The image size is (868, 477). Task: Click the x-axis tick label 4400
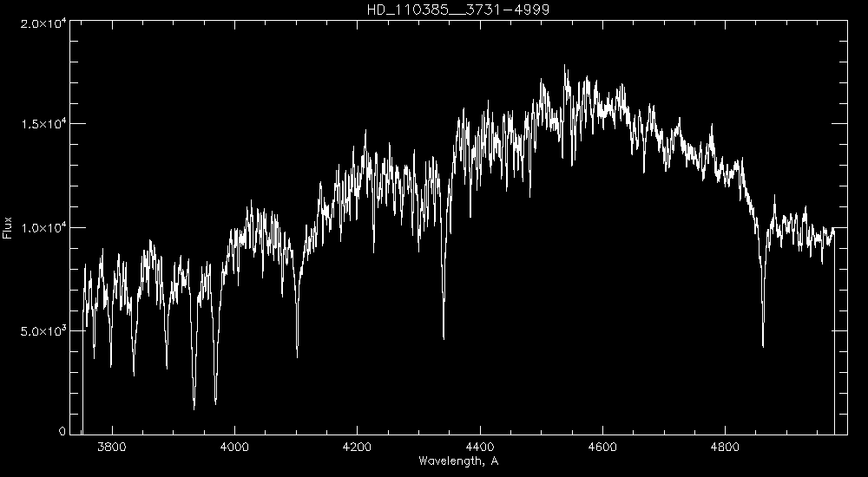(x=480, y=446)
